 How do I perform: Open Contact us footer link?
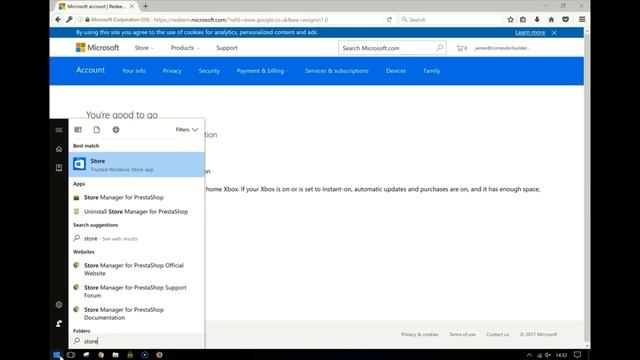[x=498, y=334]
